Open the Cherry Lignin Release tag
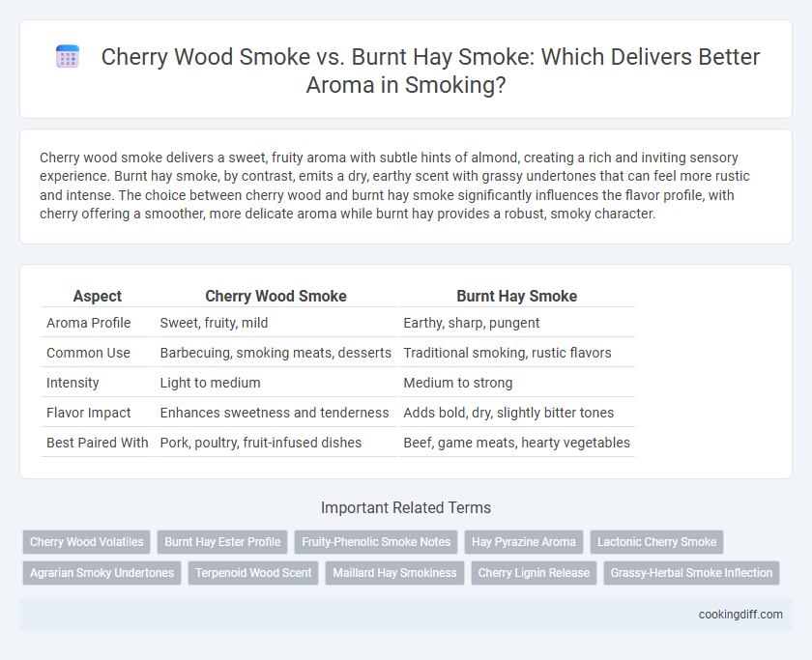 (534, 573)
